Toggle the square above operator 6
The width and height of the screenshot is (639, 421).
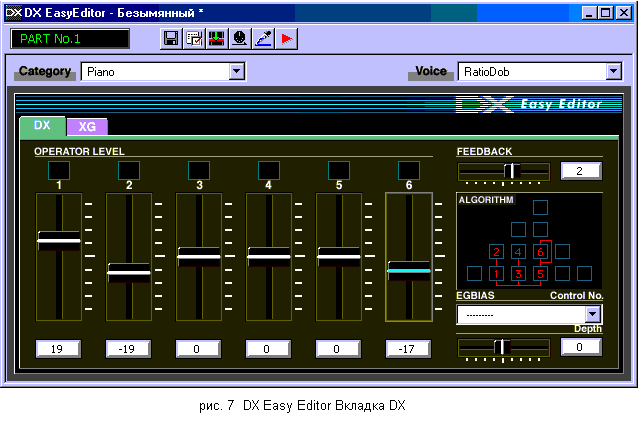409,169
